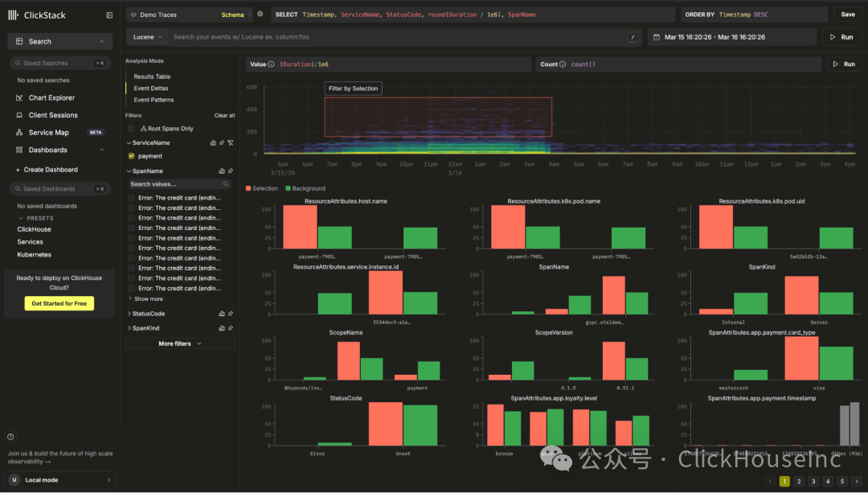This screenshot has height=493, width=868.
Task: Open source settings gear beside Schema
Action: tap(260, 14)
